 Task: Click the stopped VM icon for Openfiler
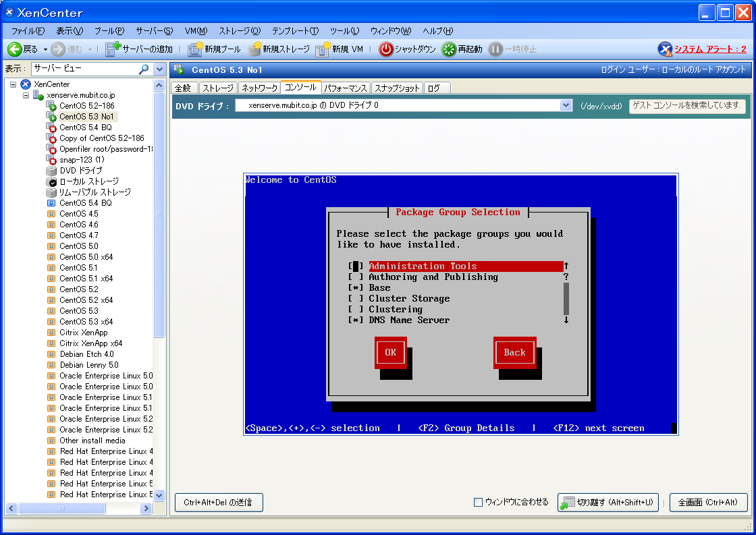coord(51,149)
